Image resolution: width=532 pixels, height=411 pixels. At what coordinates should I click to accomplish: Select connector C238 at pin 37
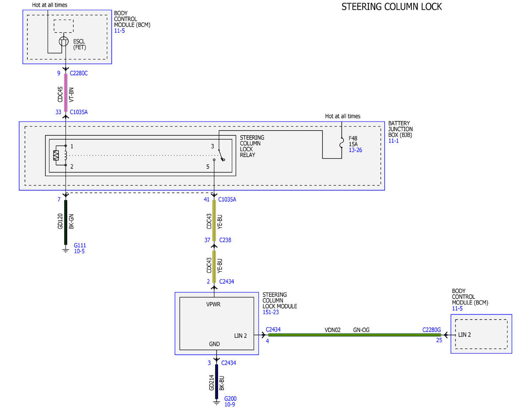225,240
